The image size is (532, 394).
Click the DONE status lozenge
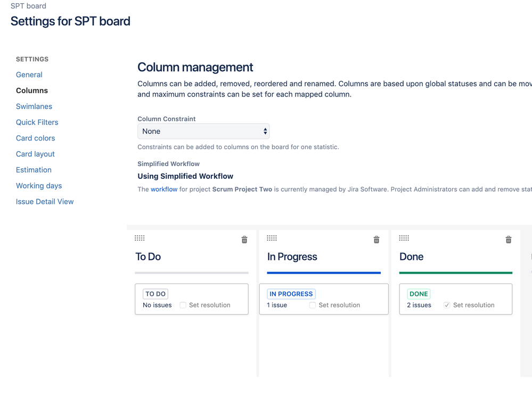click(x=419, y=294)
